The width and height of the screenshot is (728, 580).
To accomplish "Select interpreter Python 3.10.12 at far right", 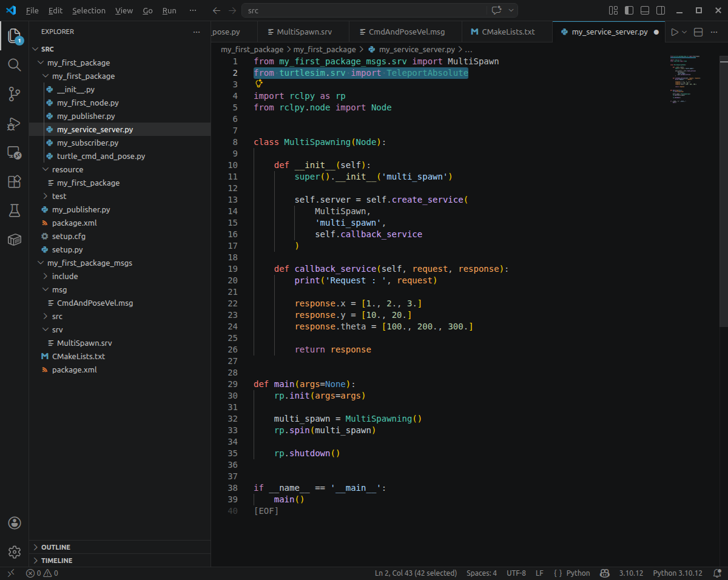I will coord(677,573).
